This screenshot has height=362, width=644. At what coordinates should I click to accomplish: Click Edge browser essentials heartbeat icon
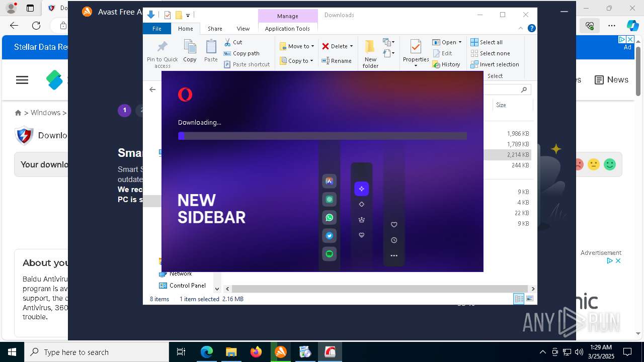tap(589, 25)
